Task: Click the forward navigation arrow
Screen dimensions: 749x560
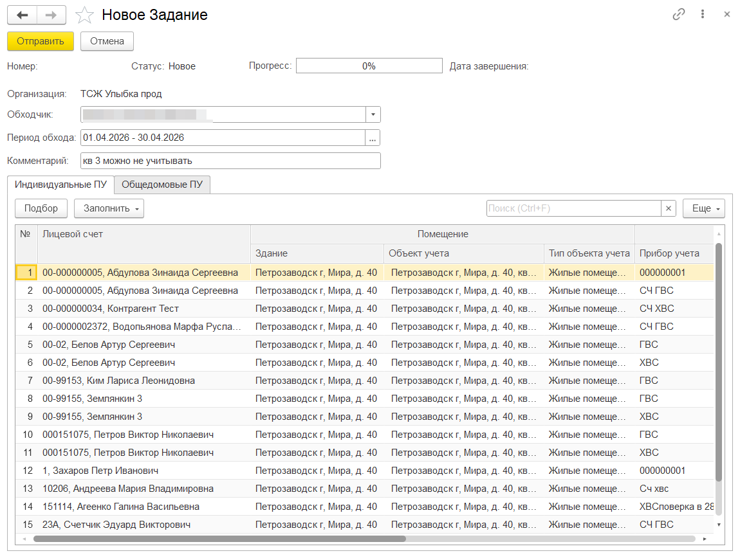Action: 51,15
